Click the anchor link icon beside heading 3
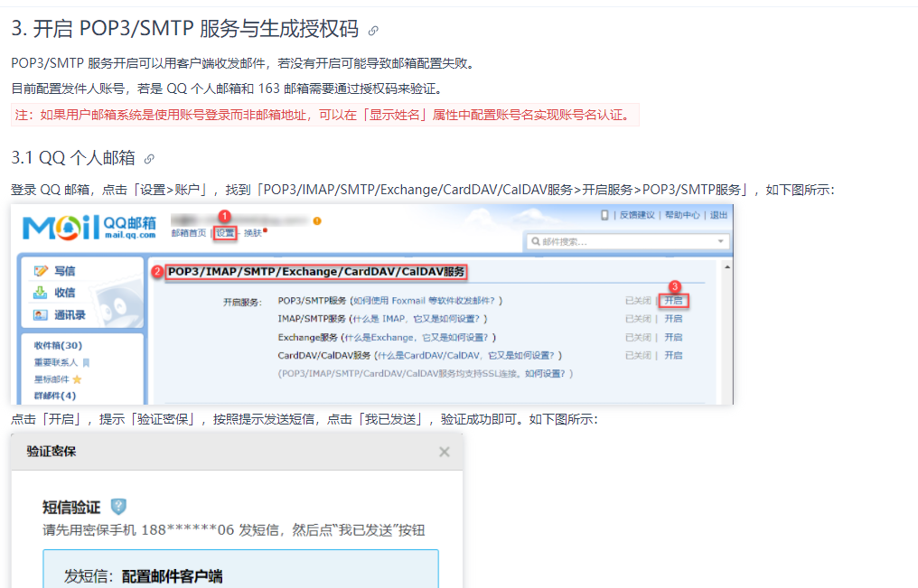Image resolution: width=918 pixels, height=588 pixels. [373, 31]
